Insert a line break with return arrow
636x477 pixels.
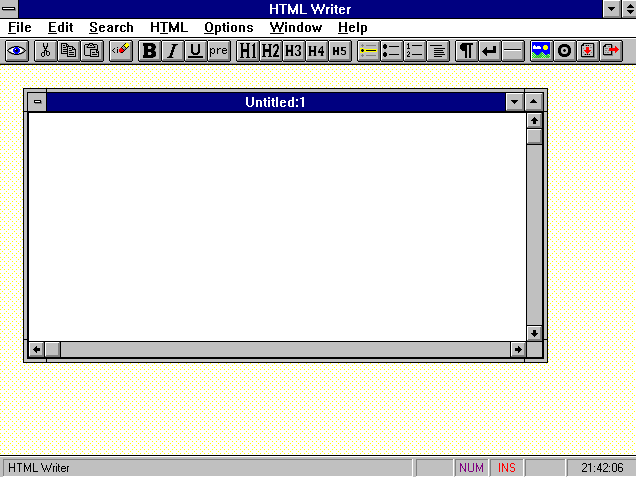click(x=490, y=51)
